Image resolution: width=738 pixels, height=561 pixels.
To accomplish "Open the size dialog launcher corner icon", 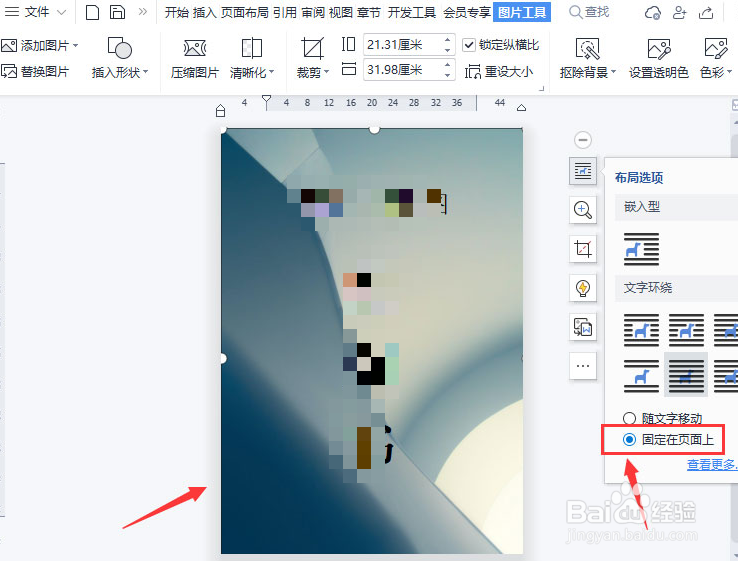I will (x=541, y=88).
